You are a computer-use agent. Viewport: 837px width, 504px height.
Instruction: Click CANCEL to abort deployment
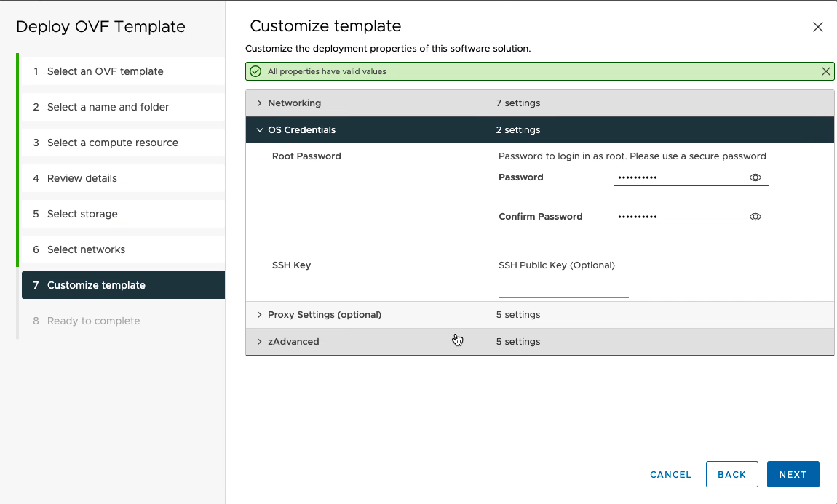(670, 474)
